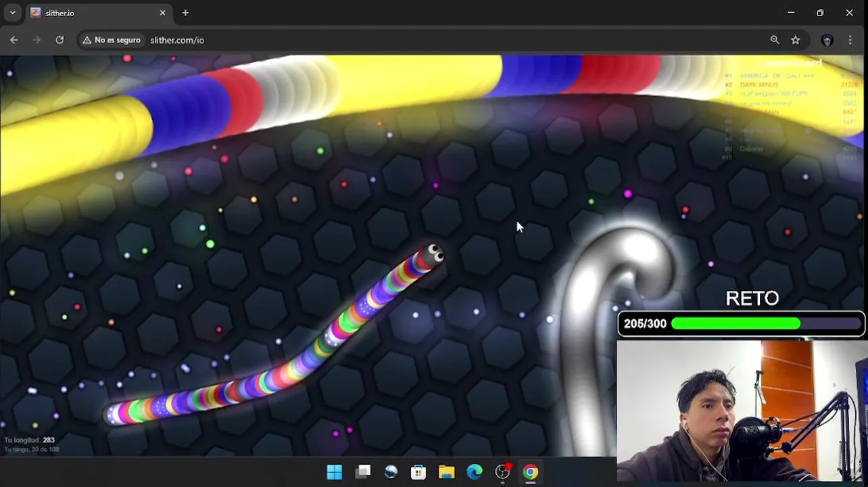This screenshot has width=868, height=487.
Task: Reload the slither.io page
Action: click(59, 40)
